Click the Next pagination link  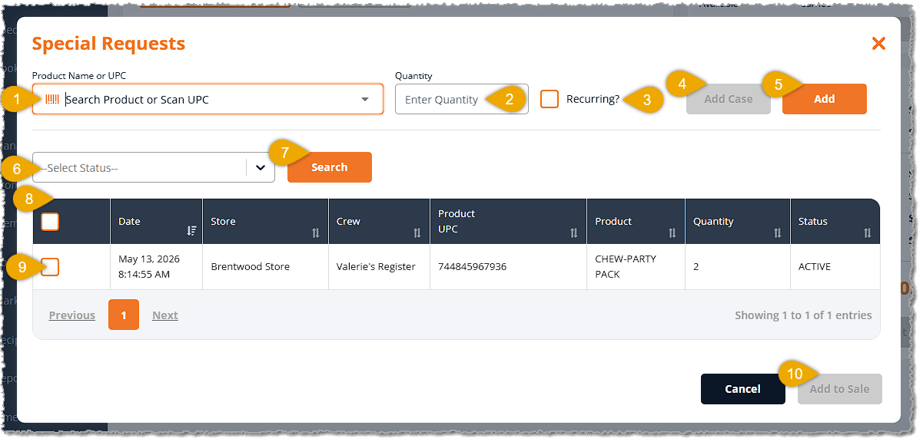pos(165,316)
